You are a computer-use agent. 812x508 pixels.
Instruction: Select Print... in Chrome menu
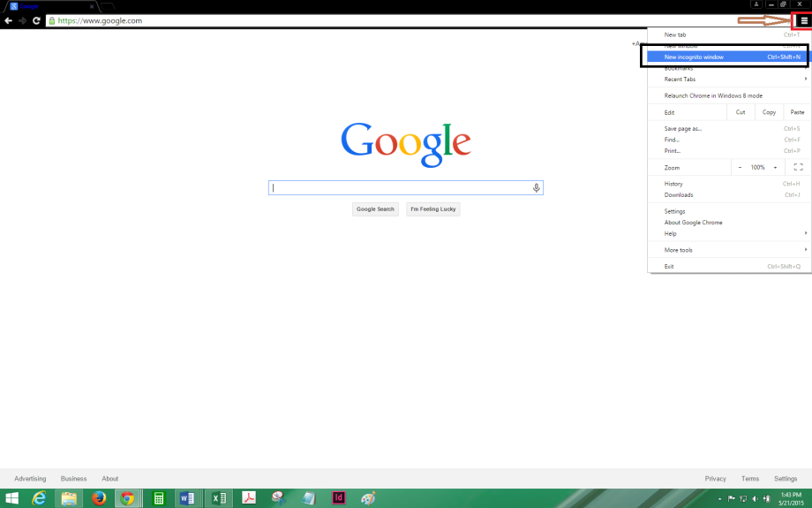click(x=729, y=151)
